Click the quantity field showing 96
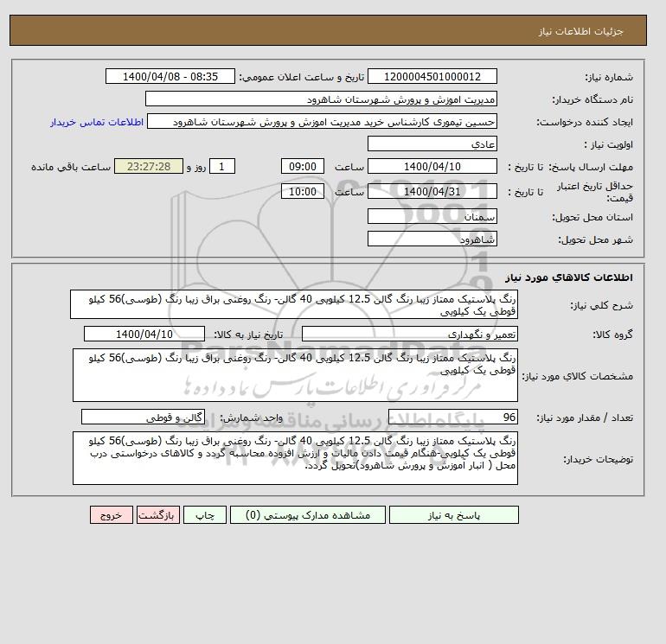This screenshot has width=666, height=644. point(452,417)
